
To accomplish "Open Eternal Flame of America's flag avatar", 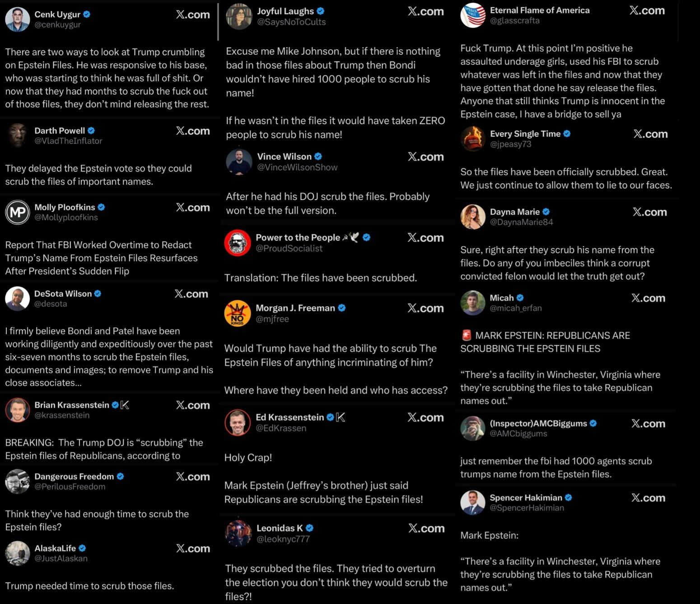I will point(473,15).
